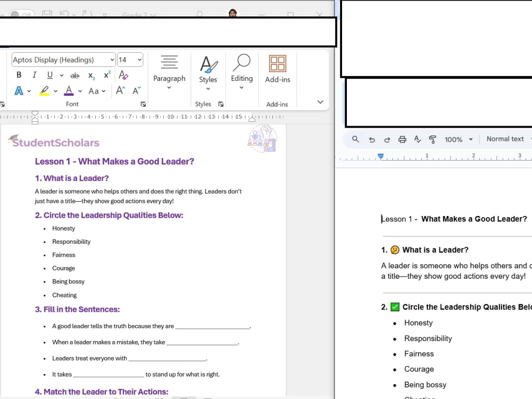
Task: Open the text effects dropdown arrow
Action: tap(29, 91)
